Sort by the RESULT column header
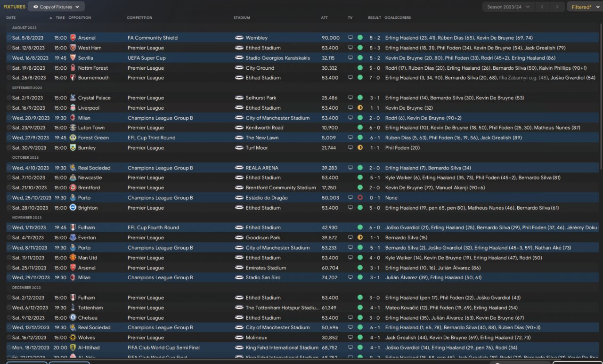This screenshot has height=364, width=603. coord(375,18)
